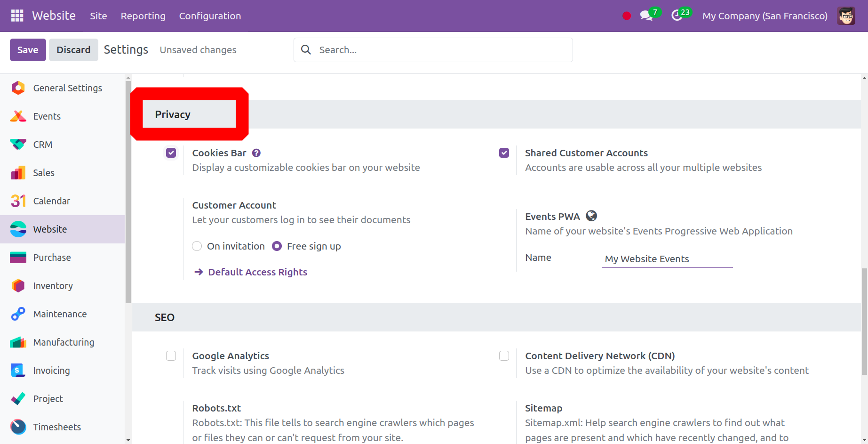The height and width of the screenshot is (444, 868).
Task: Click the user avatar picture
Action: (x=846, y=16)
